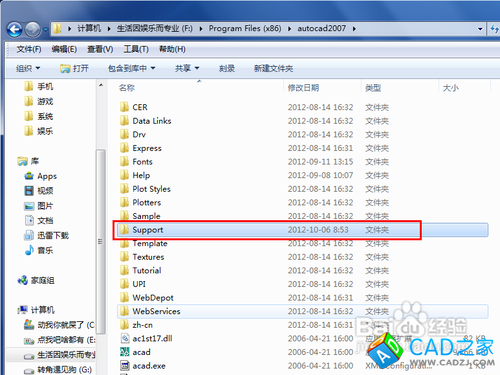Screen dimensions: 500x375
Task: Select autocad2007 in the address breadcrumb
Action: [x=322, y=29]
